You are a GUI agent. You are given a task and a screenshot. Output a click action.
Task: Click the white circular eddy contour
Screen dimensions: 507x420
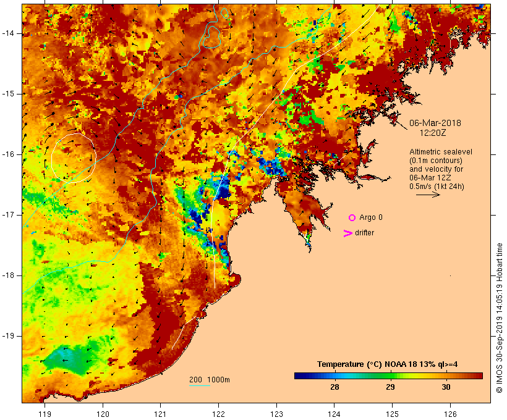74,157
